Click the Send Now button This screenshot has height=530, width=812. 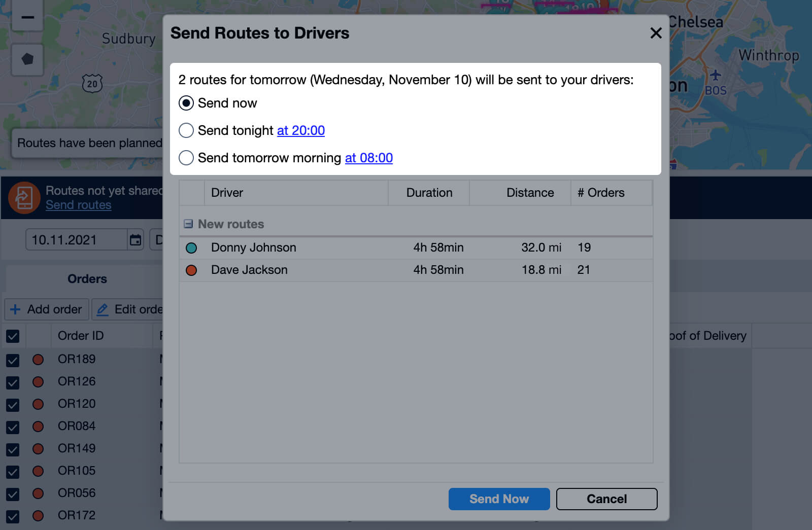tap(499, 499)
